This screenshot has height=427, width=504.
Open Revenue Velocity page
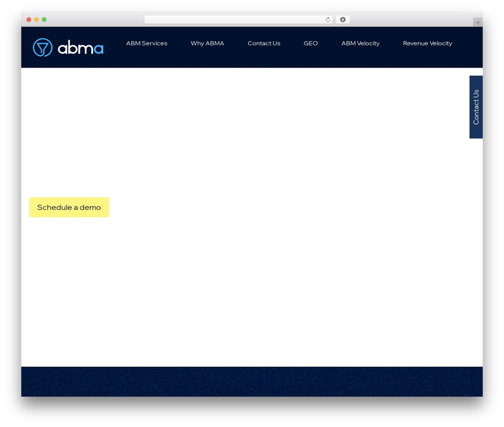pyautogui.click(x=428, y=43)
